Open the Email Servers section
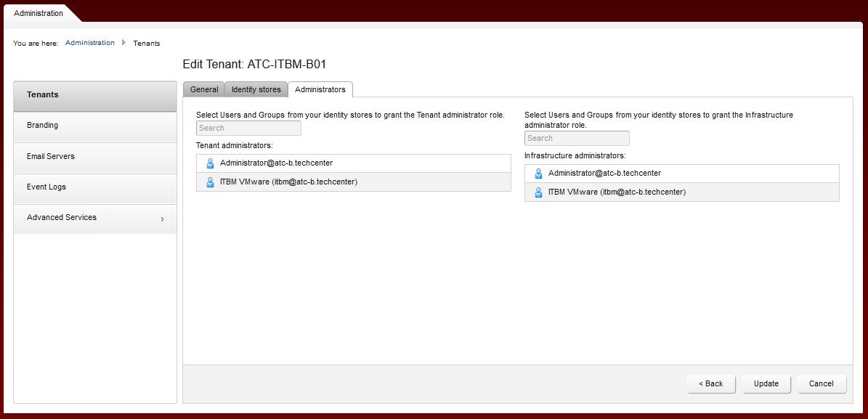Screen dimensions: 868x419 94,156
